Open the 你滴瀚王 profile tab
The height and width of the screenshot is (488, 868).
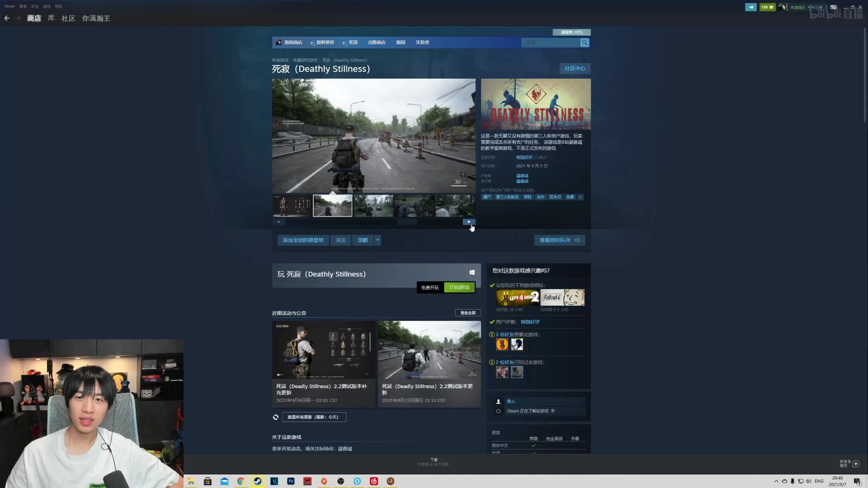96,18
